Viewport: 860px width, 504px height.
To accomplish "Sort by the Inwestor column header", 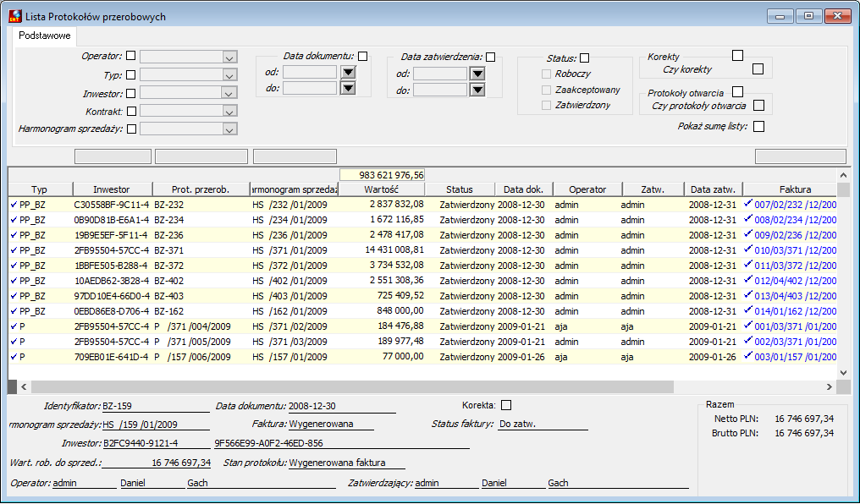I will [x=112, y=189].
